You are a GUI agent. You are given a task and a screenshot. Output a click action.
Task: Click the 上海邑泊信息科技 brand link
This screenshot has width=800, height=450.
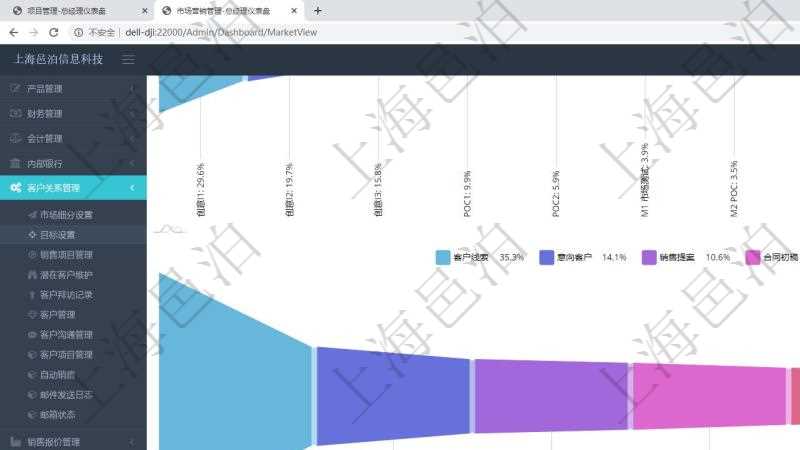(58, 59)
